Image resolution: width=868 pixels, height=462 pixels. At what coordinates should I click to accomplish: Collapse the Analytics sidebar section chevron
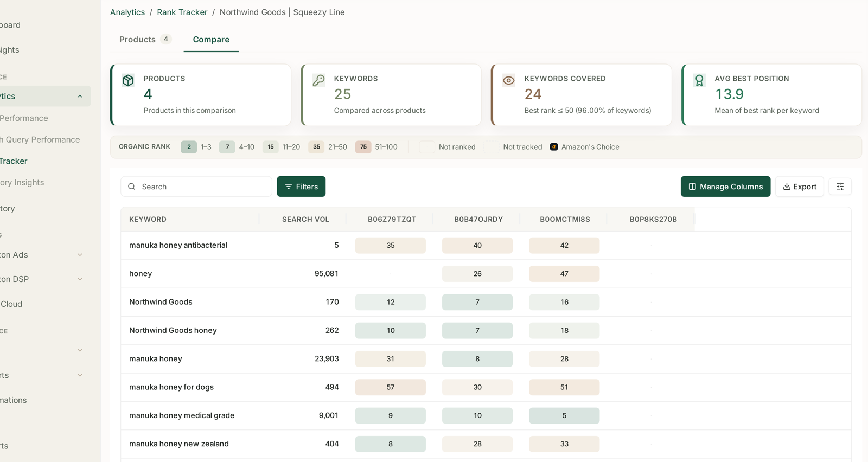(80, 97)
